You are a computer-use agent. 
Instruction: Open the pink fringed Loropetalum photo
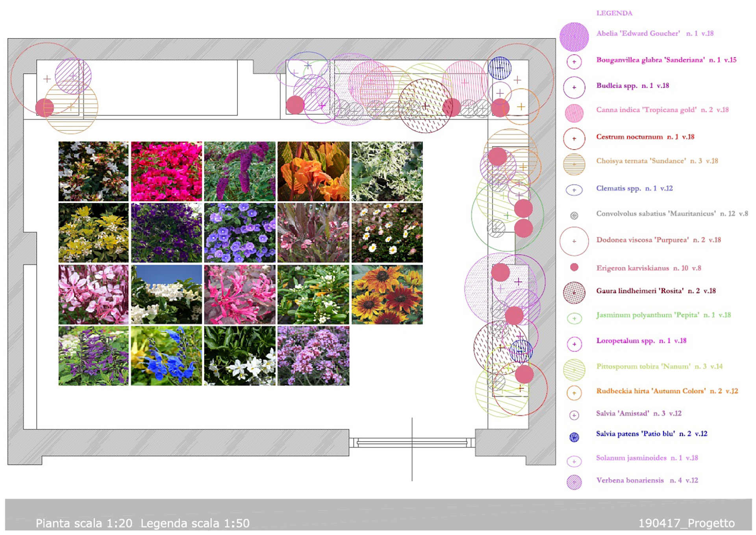tap(240, 294)
